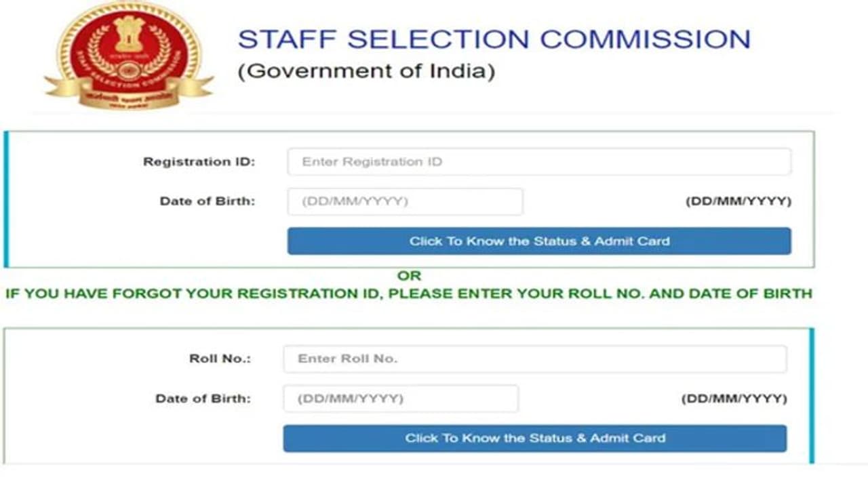Click inside the top Date of Birth field
The image size is (868, 488).
pyautogui.click(x=405, y=201)
